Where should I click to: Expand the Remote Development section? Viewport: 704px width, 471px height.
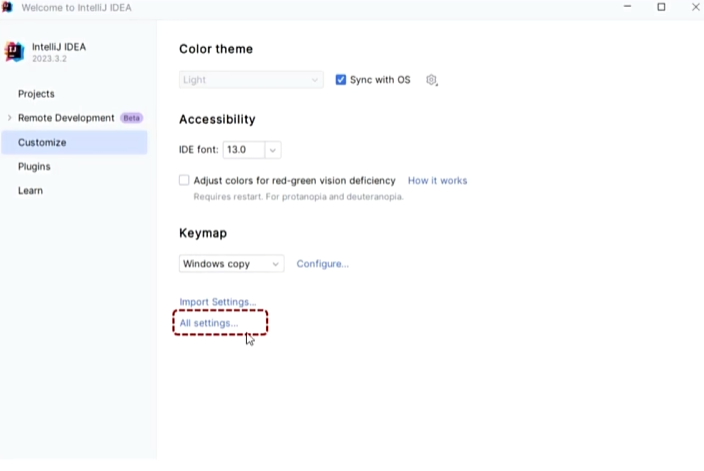pos(9,118)
